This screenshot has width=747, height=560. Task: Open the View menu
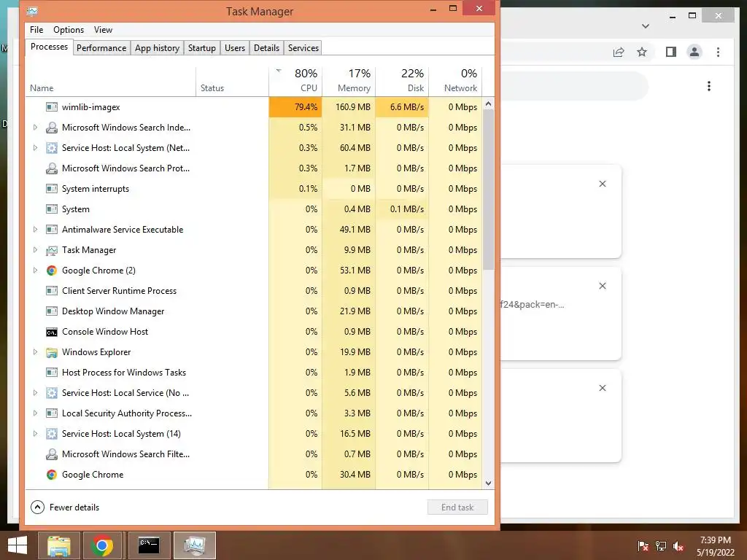point(103,29)
